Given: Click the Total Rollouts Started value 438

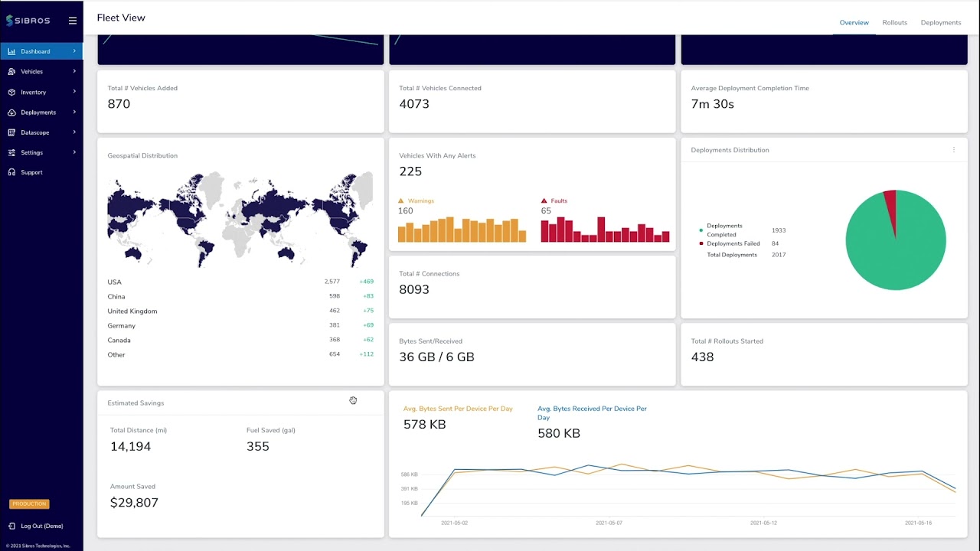Looking at the screenshot, I should tap(702, 357).
